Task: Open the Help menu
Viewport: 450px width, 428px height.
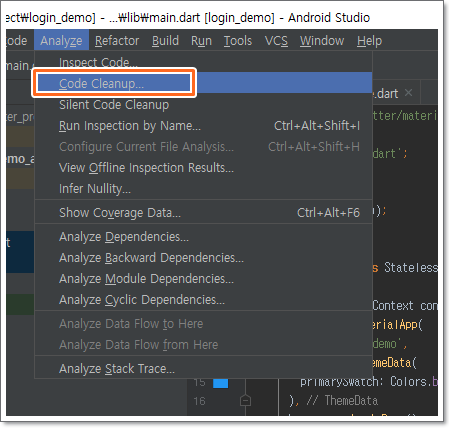Action: pyautogui.click(x=369, y=41)
